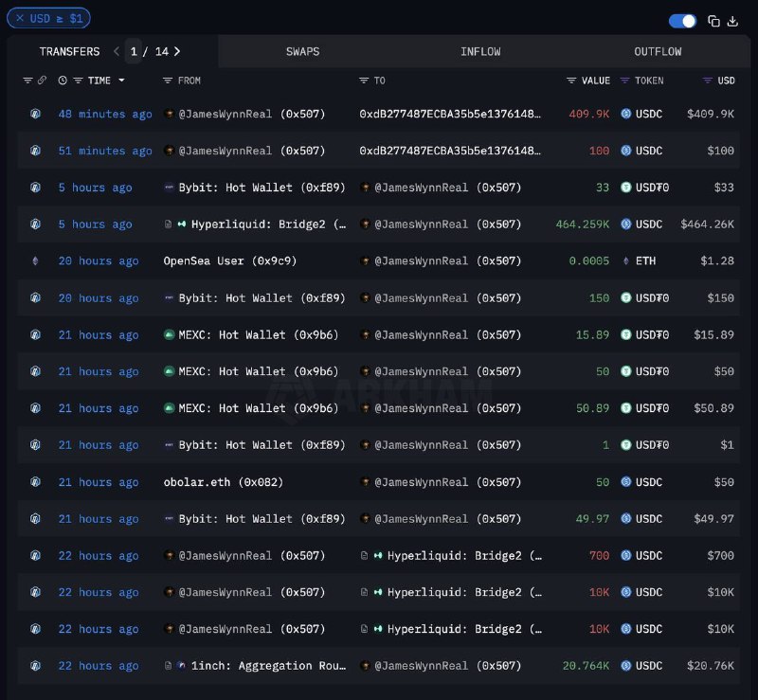
Task: Click recipient avatar in $1.28 row
Action: click(365, 261)
